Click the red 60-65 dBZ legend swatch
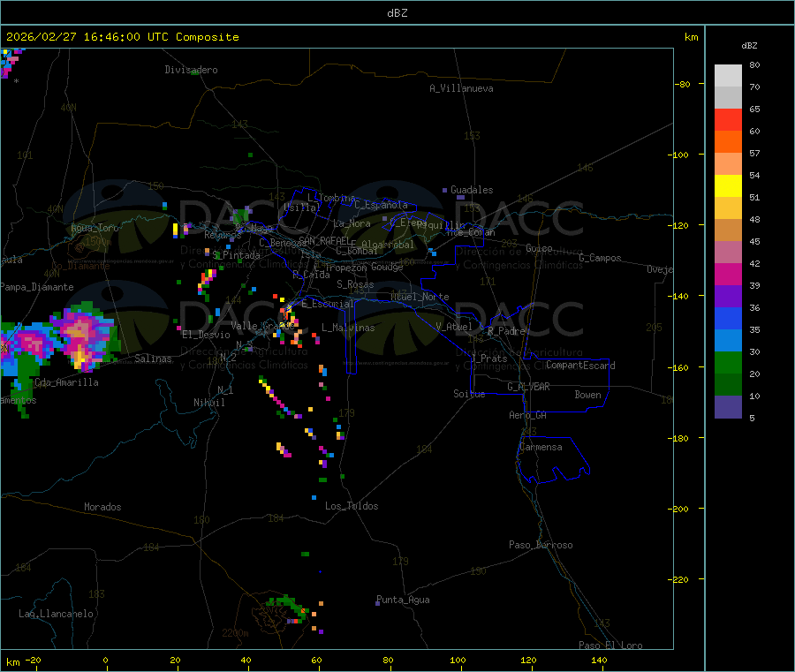This screenshot has width=795, height=672. (x=728, y=119)
